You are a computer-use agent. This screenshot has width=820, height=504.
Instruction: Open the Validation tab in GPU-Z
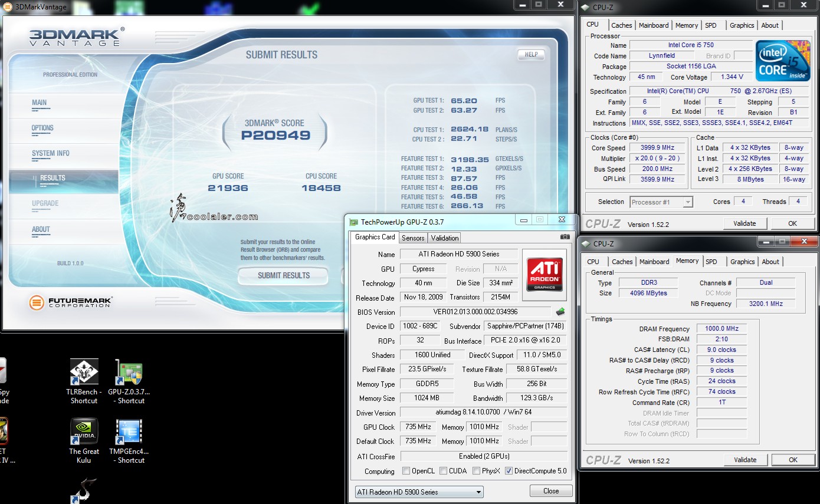click(445, 238)
